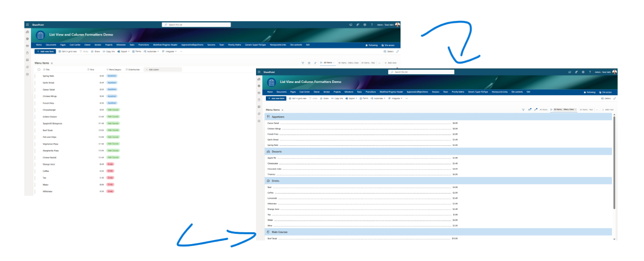The image size is (644, 261).
Task: Click the clipboard site logo in right window
Action: pos(271,82)
